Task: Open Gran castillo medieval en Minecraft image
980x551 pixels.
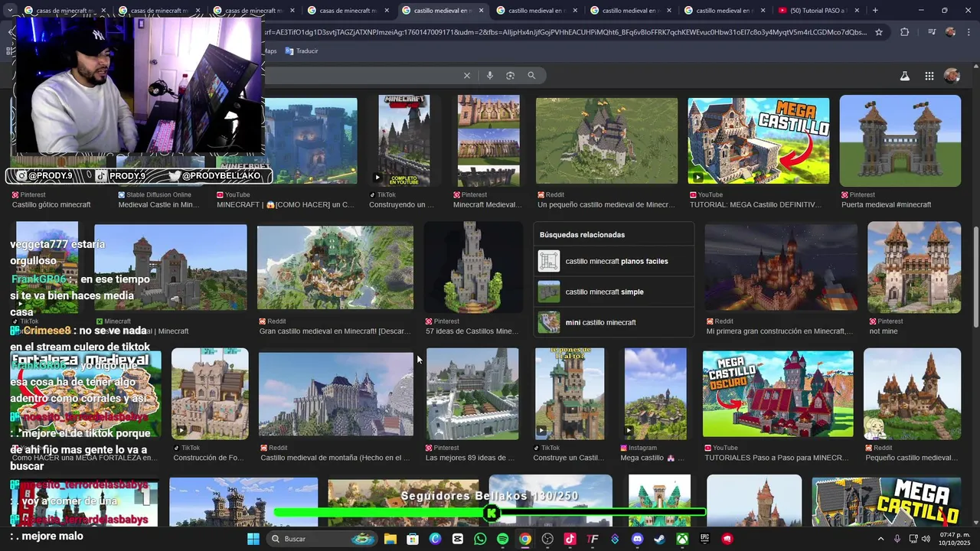Action: coord(335,268)
